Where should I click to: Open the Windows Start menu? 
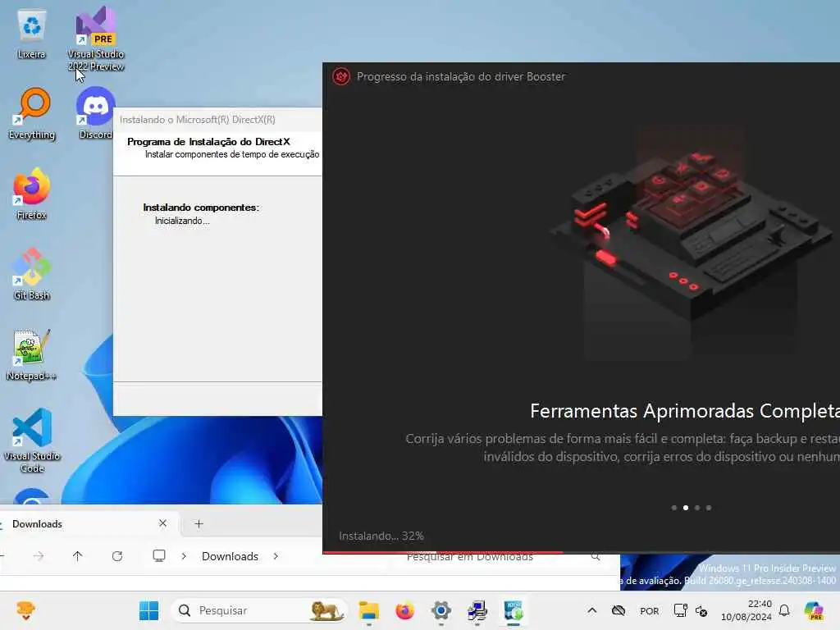[x=149, y=610]
